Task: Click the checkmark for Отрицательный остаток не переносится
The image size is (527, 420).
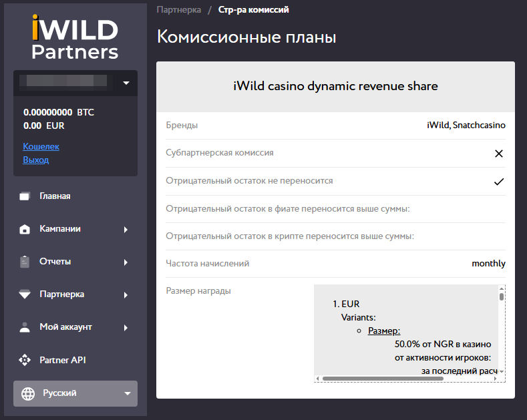Action: click(x=499, y=182)
